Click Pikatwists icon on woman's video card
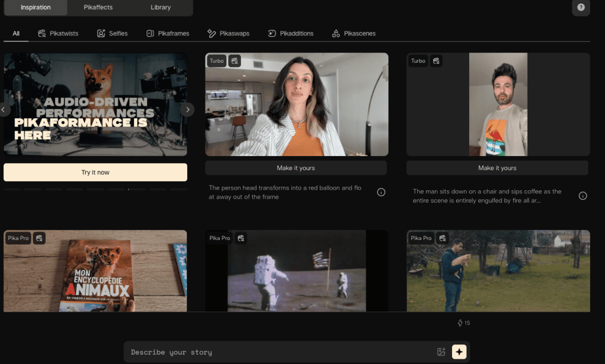The height and width of the screenshot is (364, 605). [235, 61]
